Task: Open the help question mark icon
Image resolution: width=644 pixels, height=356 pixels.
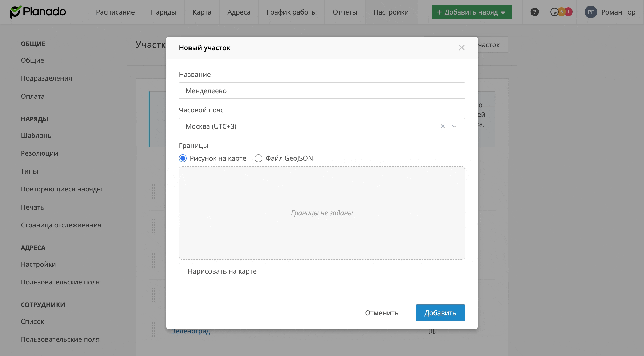Action: tap(535, 12)
